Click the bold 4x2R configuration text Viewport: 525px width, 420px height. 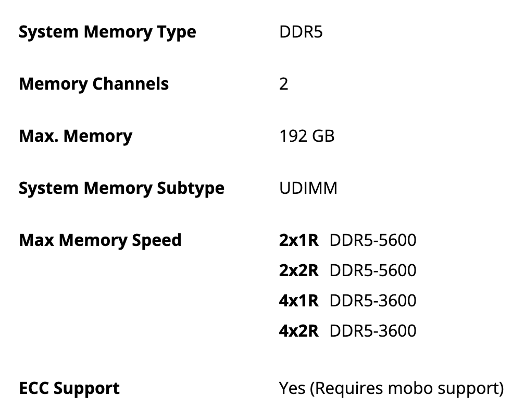click(298, 331)
